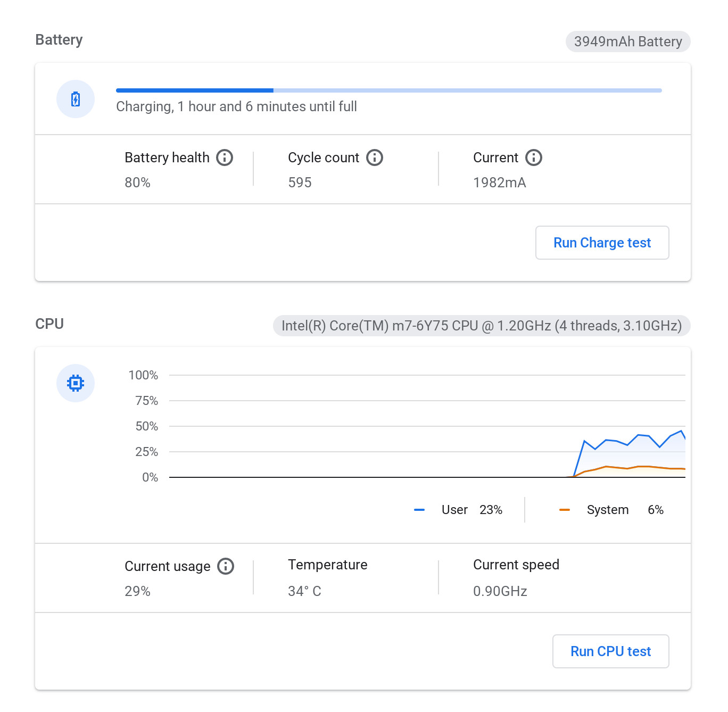The width and height of the screenshot is (728, 712).
Task: Run the CPU test
Action: [610, 651]
